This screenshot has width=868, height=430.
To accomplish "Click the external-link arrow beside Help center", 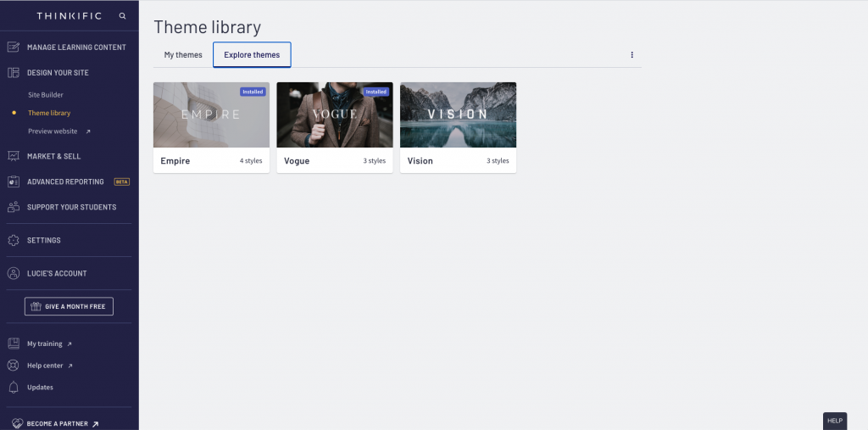I will tap(70, 366).
